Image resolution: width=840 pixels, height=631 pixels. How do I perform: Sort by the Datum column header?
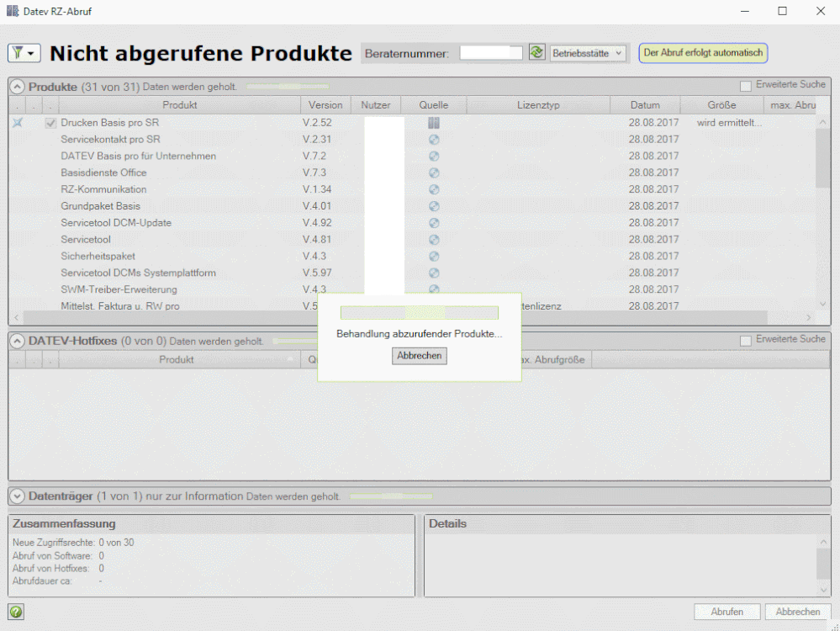645,105
